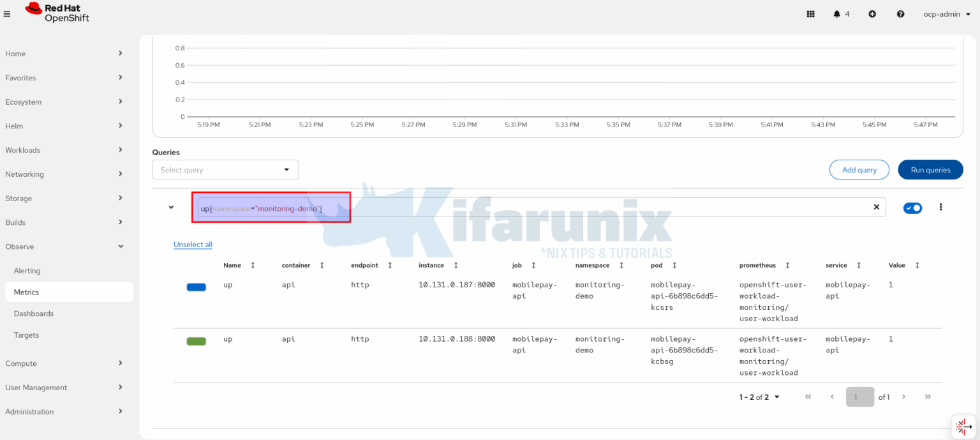The width and height of the screenshot is (980, 440).
Task: Sort by Value column
Action: (917, 265)
